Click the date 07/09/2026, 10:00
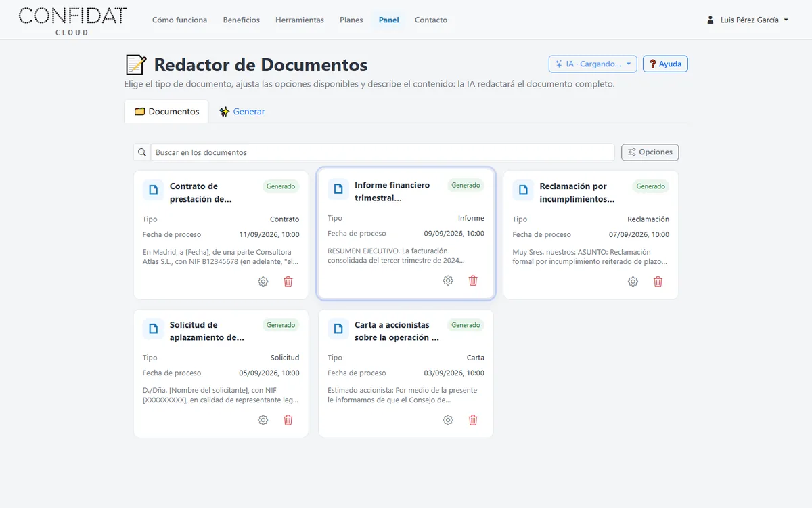This screenshot has height=508, width=812. [x=639, y=234]
